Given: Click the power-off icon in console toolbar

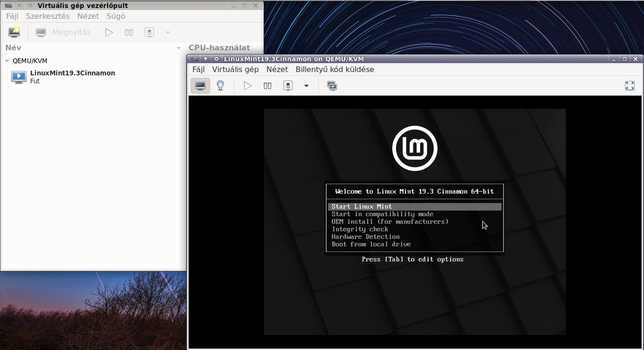Looking at the screenshot, I should (288, 85).
